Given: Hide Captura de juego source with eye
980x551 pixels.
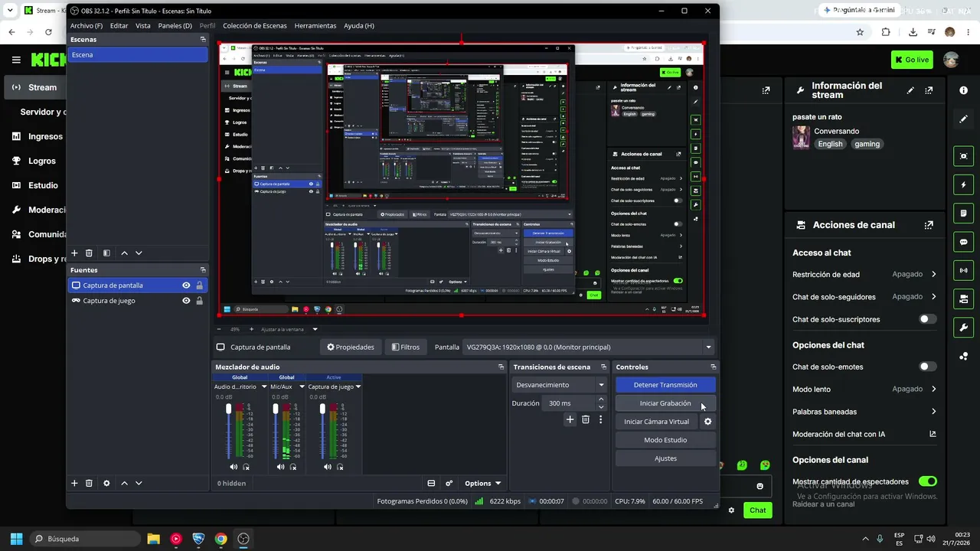Looking at the screenshot, I should [x=186, y=301].
